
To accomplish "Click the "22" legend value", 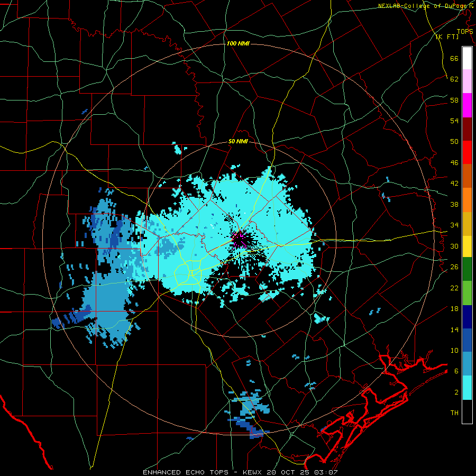I will click(454, 288).
